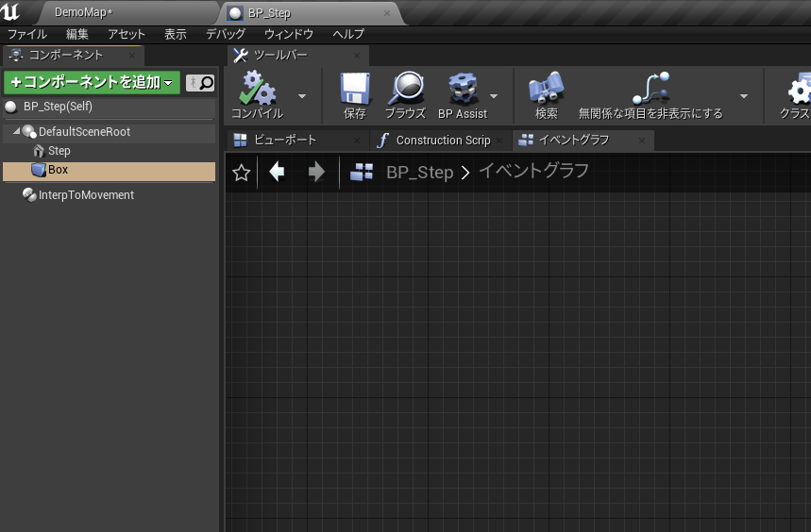Viewport: 811px width, 532px height.
Task: Open hide-unrelated options dropdown arrow
Action: point(744,96)
